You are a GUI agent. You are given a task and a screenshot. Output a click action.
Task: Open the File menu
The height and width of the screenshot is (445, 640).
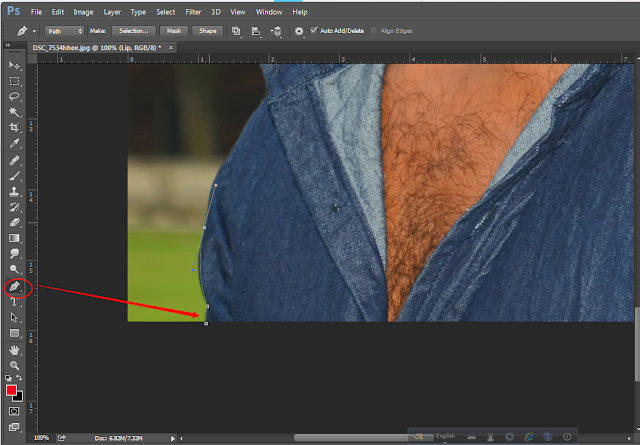(36, 12)
